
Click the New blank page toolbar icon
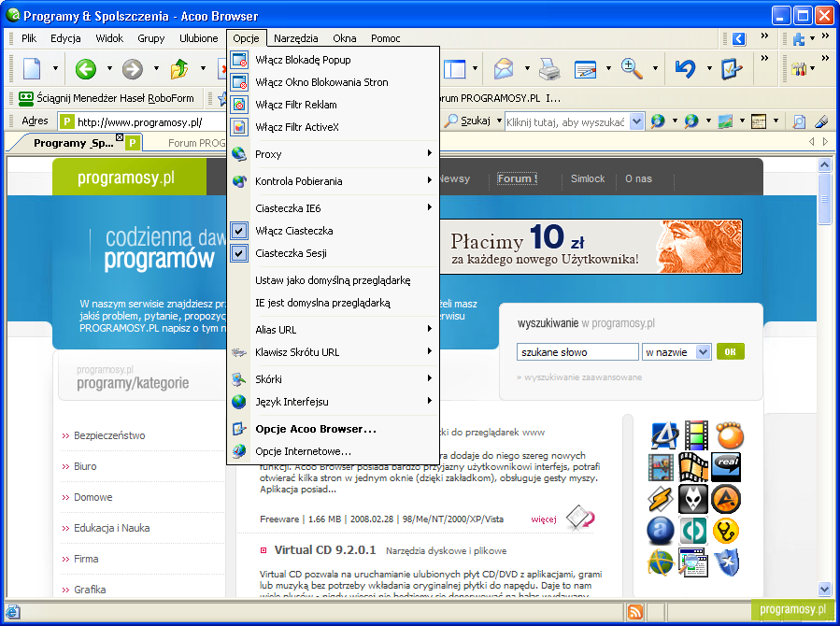coord(32,68)
